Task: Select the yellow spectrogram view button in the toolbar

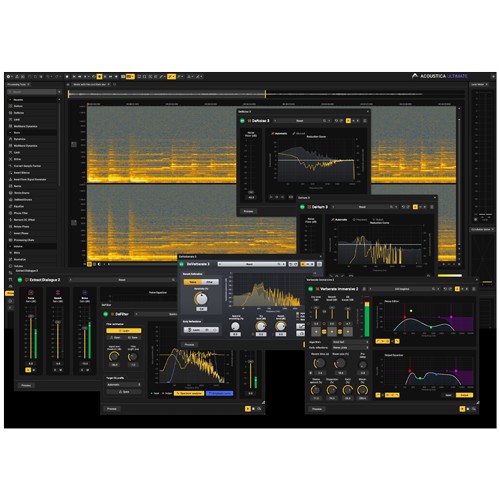Action: 130,77
